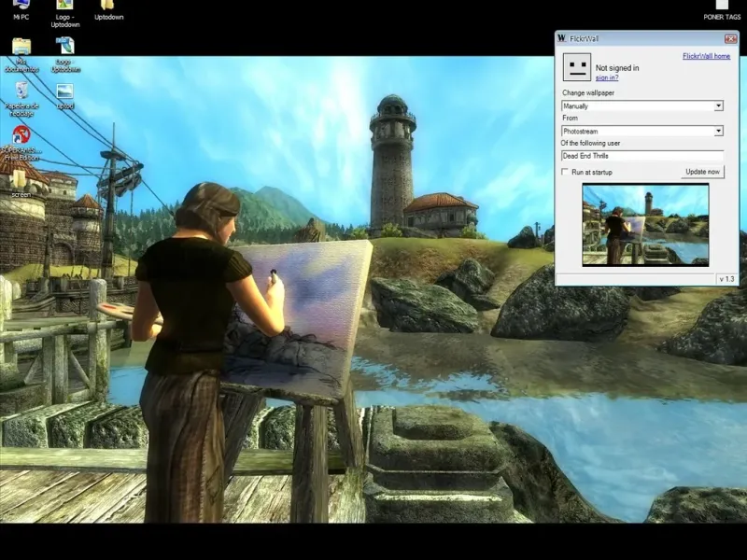Click the wallpaper preview thumbnail in FlickrWall
The image size is (747, 560).
(x=645, y=225)
